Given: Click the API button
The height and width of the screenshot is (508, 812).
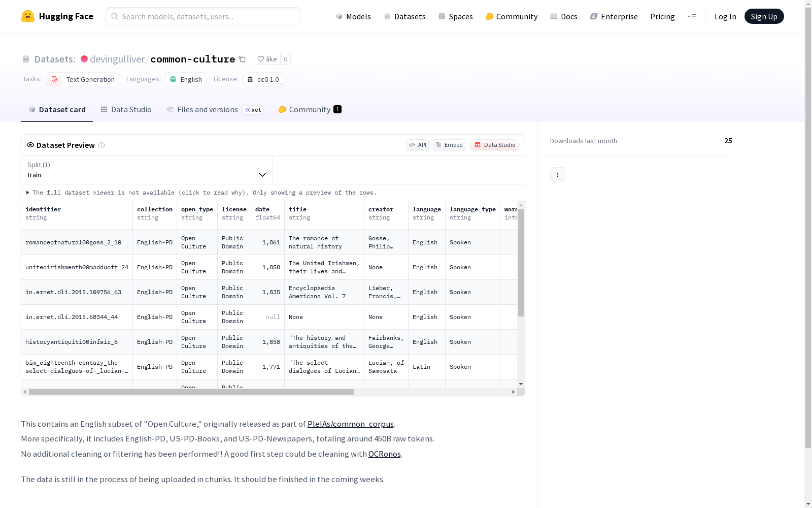Looking at the screenshot, I should [x=418, y=145].
